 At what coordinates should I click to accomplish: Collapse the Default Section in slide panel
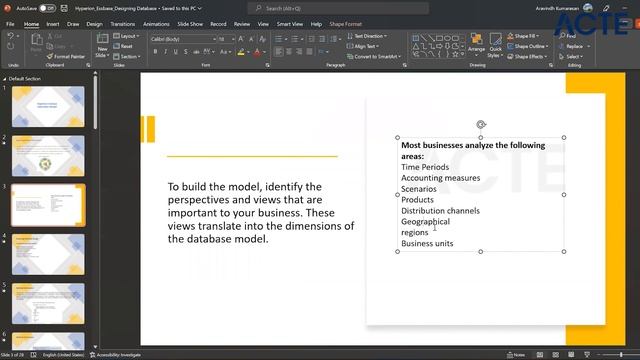[x=4, y=79]
